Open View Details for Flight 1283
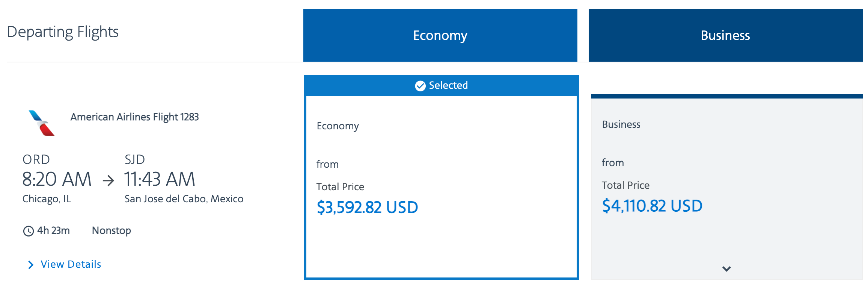Image resolution: width=868 pixels, height=285 pixels. (x=71, y=264)
